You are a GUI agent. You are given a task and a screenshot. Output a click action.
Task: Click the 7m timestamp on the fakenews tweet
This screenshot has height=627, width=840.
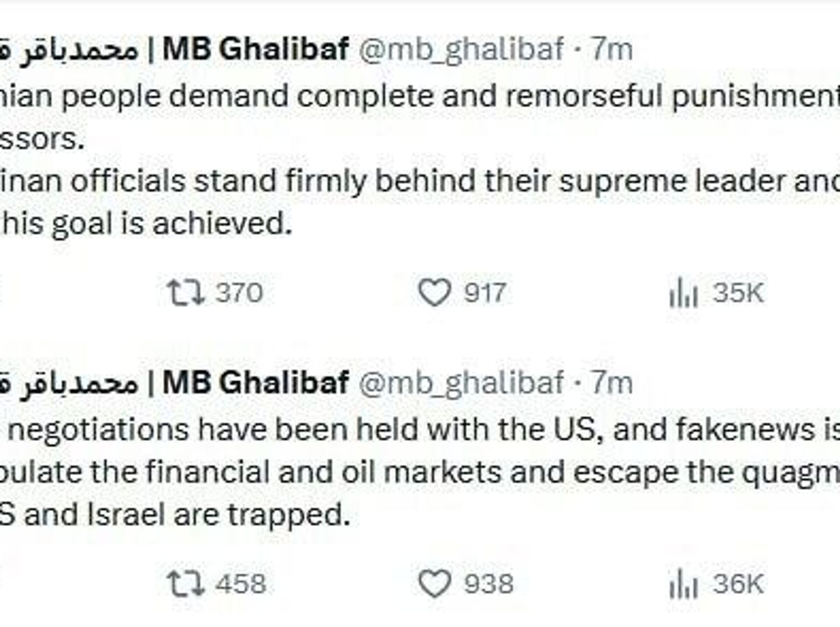click(612, 383)
